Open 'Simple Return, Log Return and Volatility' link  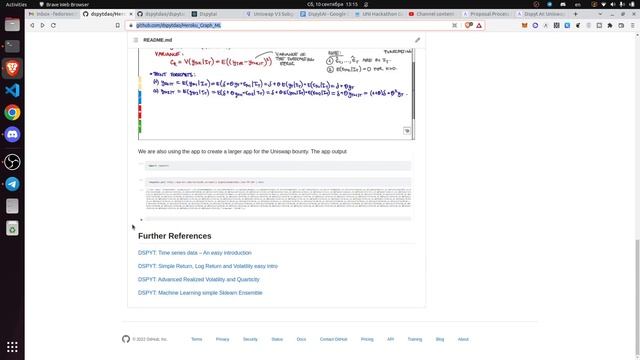(208, 266)
